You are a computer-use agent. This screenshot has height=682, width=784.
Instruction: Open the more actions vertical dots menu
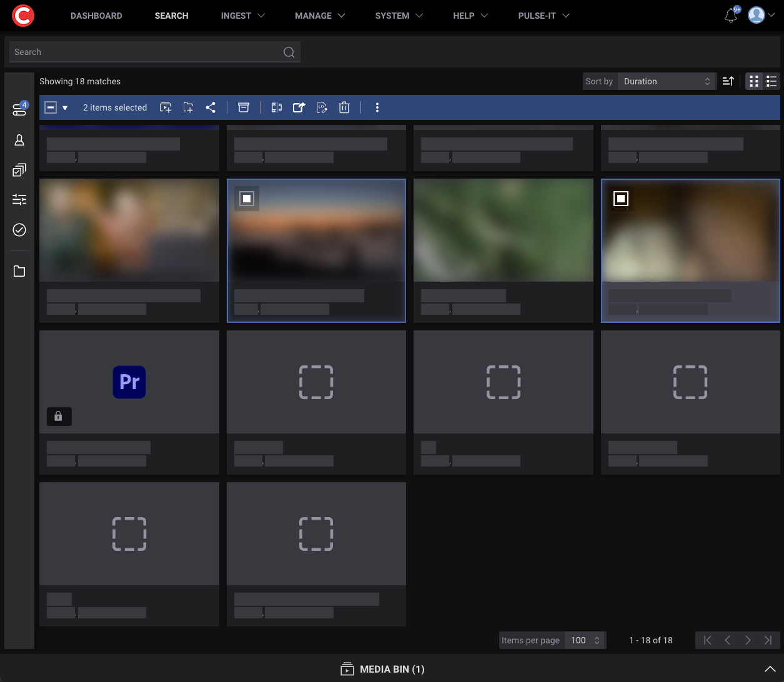click(377, 107)
